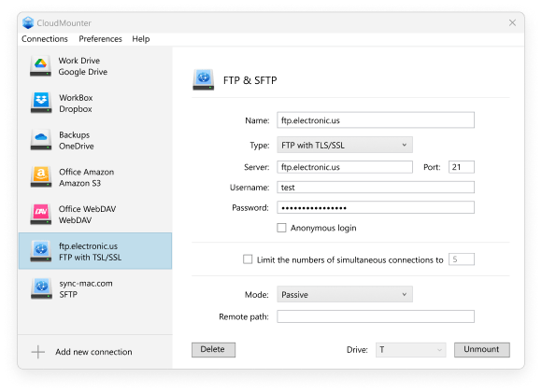Select the Dropbox icon for WorkBox
Viewport: 542px width, 392px height.
tap(41, 103)
